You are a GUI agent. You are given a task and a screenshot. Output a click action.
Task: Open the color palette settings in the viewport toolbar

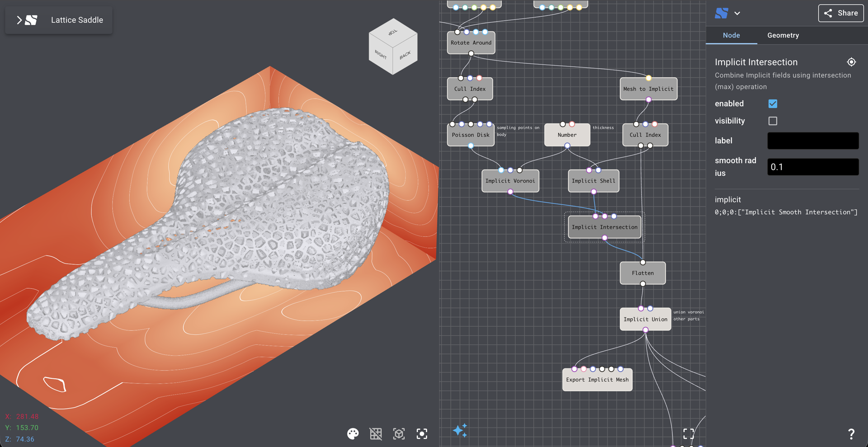353,433
